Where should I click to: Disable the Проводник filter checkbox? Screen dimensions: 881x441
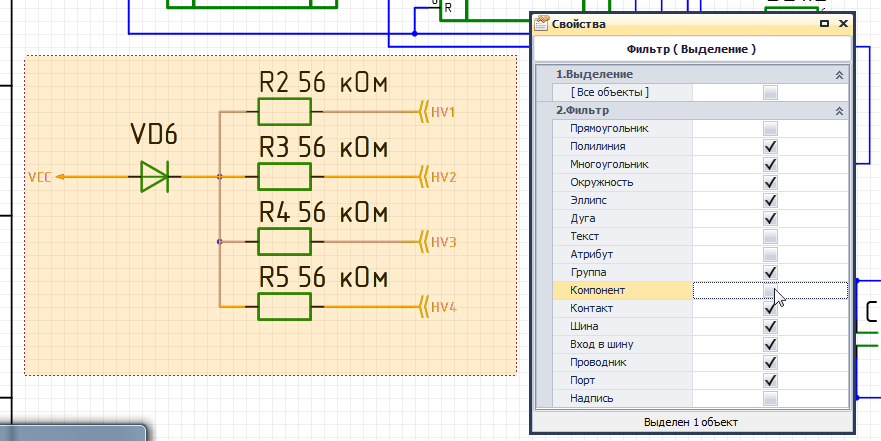tap(770, 363)
